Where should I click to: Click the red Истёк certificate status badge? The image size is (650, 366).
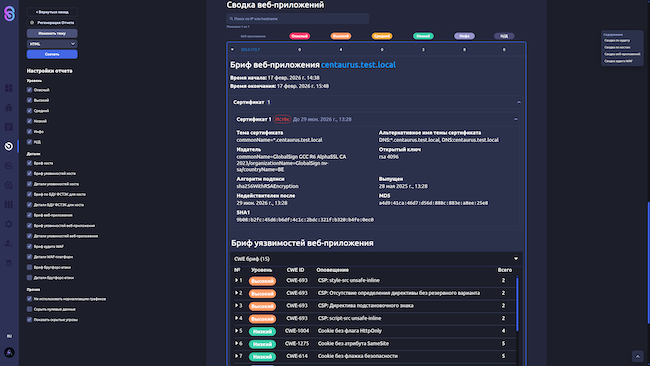pos(282,119)
